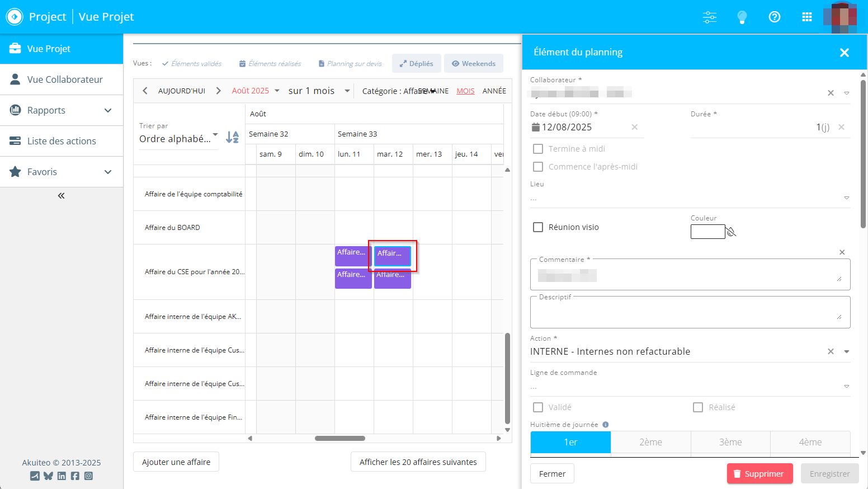Go to previous period arrow

coord(145,91)
